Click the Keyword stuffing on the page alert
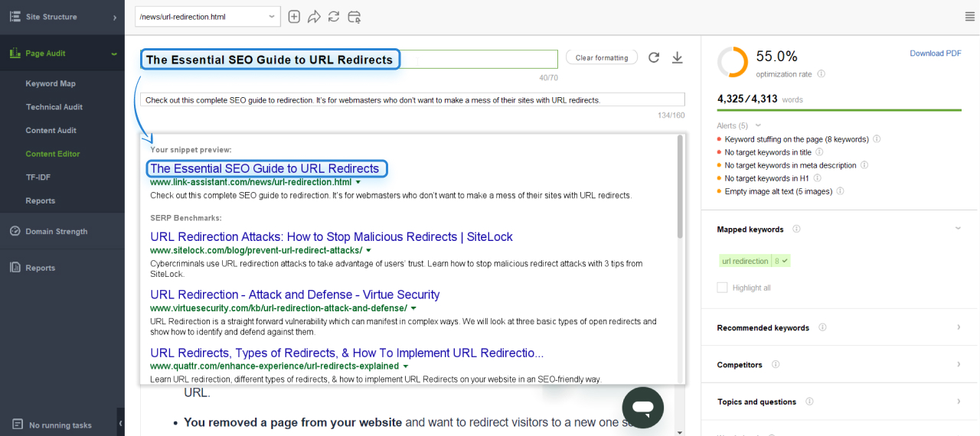Screen dimensions: 980x436 tap(796, 139)
